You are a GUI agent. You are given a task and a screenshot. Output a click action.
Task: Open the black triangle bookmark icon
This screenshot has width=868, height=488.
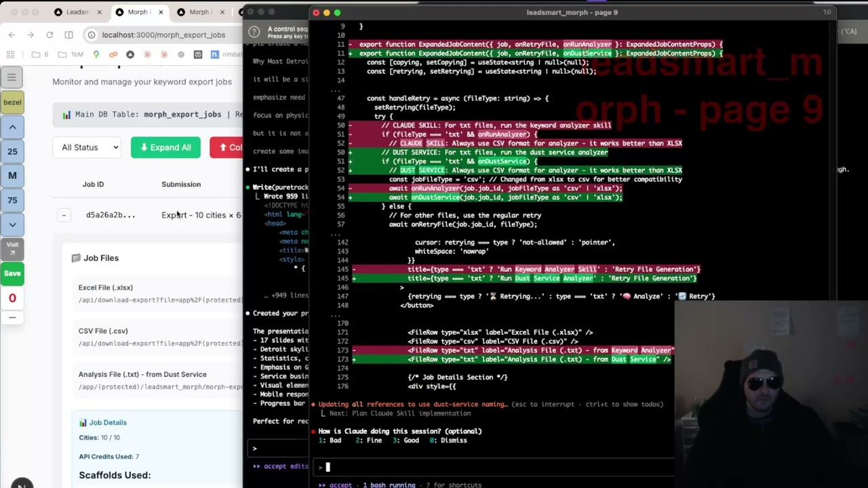[x=130, y=54]
